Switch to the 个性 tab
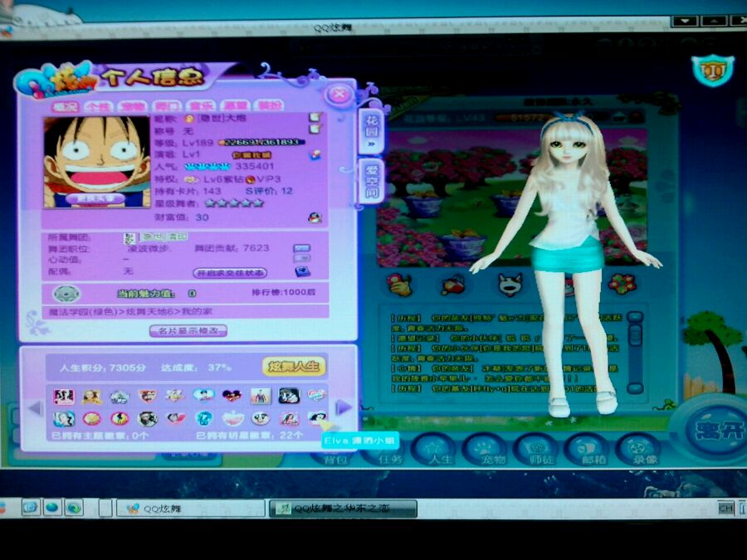The image size is (747, 560). tap(98, 106)
